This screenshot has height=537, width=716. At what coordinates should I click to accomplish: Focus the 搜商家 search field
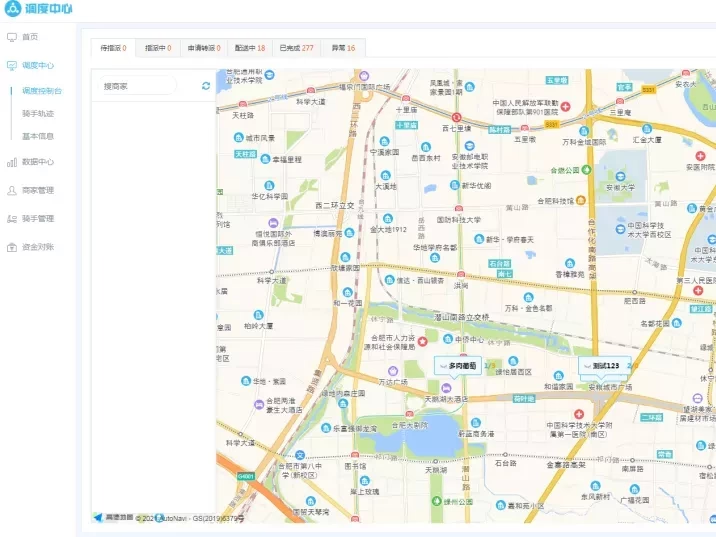click(x=137, y=86)
